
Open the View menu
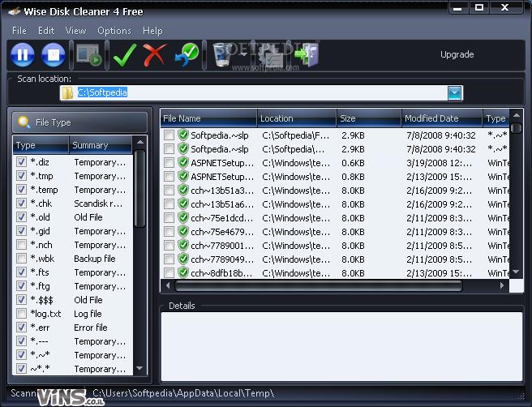pos(75,31)
